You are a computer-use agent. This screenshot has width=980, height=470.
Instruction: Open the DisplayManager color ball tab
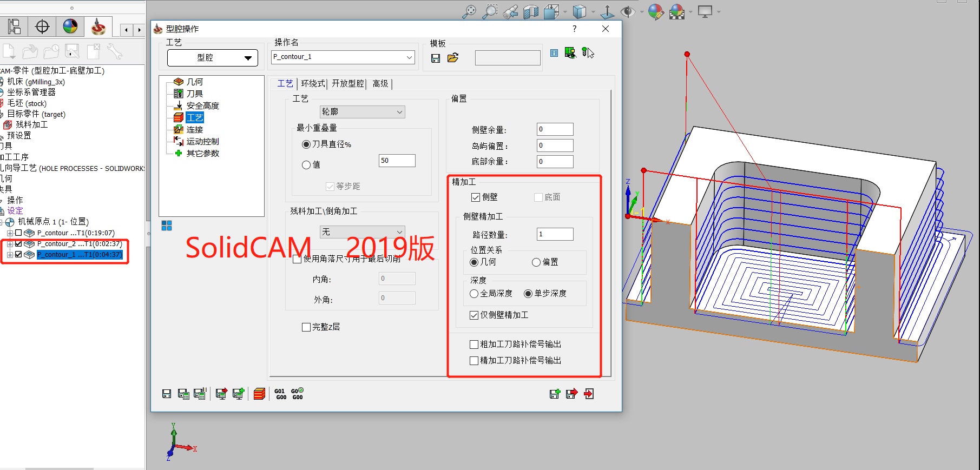pos(70,27)
